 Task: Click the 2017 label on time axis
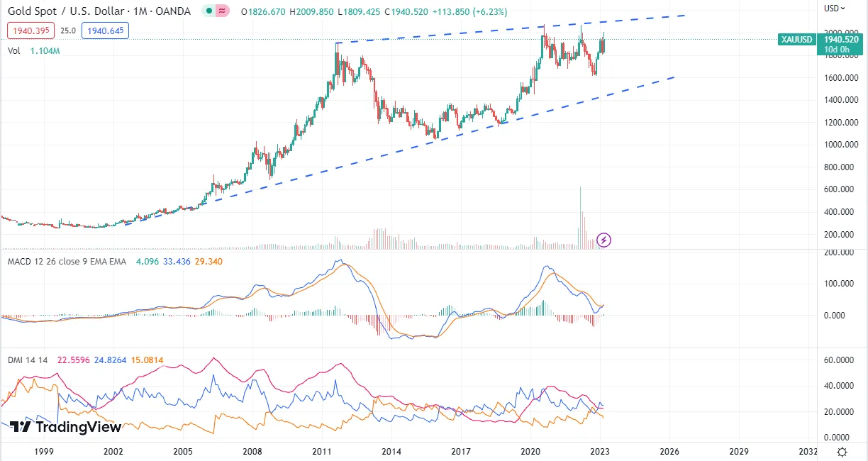(462, 451)
